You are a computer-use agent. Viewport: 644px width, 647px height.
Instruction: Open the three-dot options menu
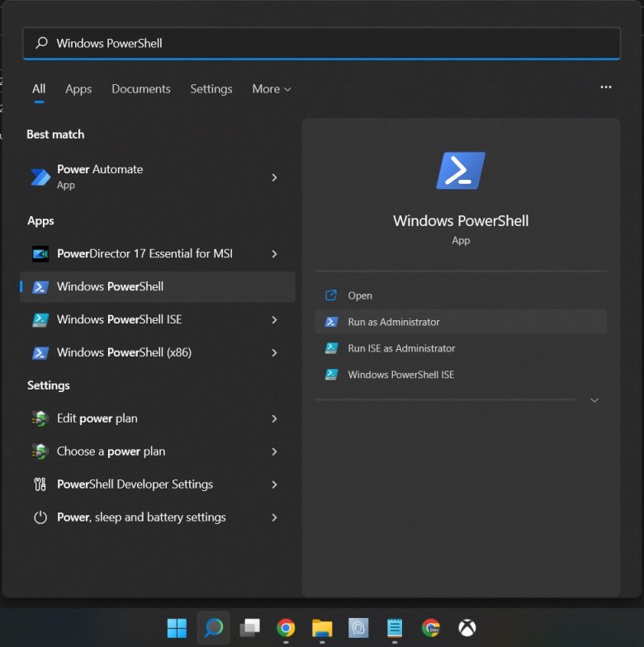pyautogui.click(x=606, y=87)
